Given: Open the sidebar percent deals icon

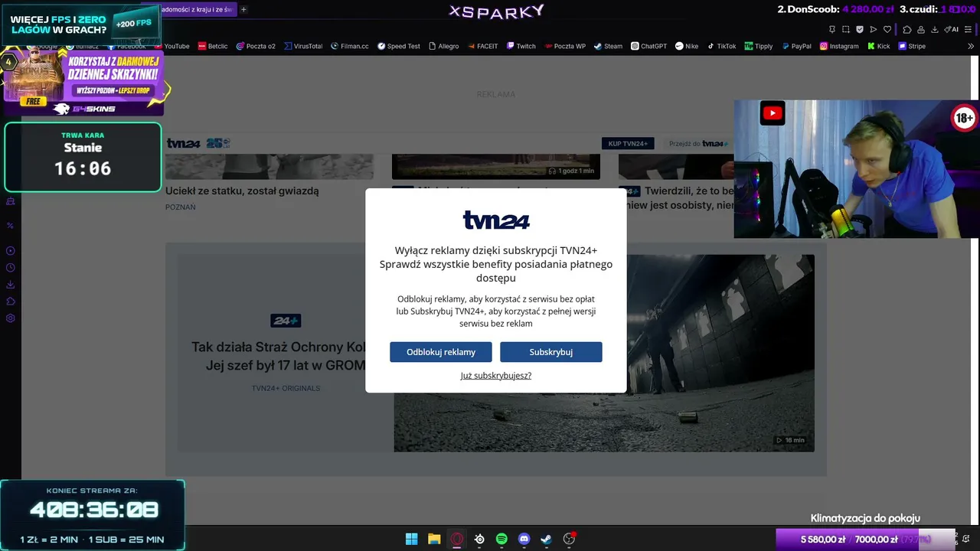Looking at the screenshot, I should tap(11, 226).
